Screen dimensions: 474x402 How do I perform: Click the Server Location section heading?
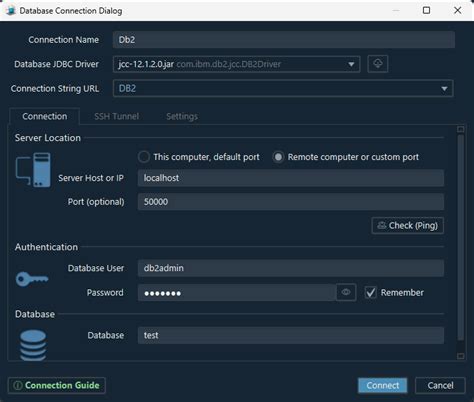[x=48, y=138]
